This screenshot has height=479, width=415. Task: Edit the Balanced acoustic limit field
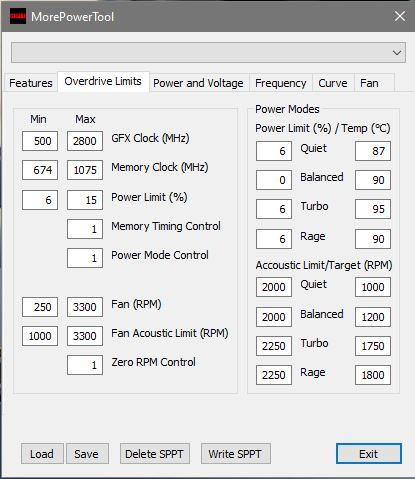click(274, 317)
